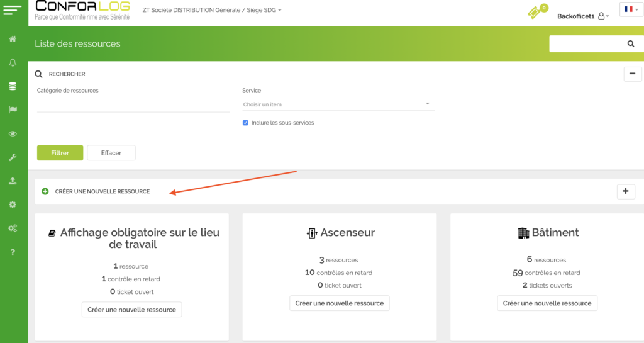Screen dimensions: 644x343
Task: Open the question mark help icon
Action: 13,252
